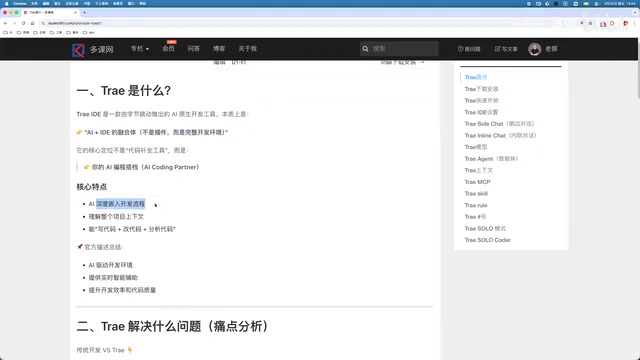Open the Chrome menu in menu bar

19,3
